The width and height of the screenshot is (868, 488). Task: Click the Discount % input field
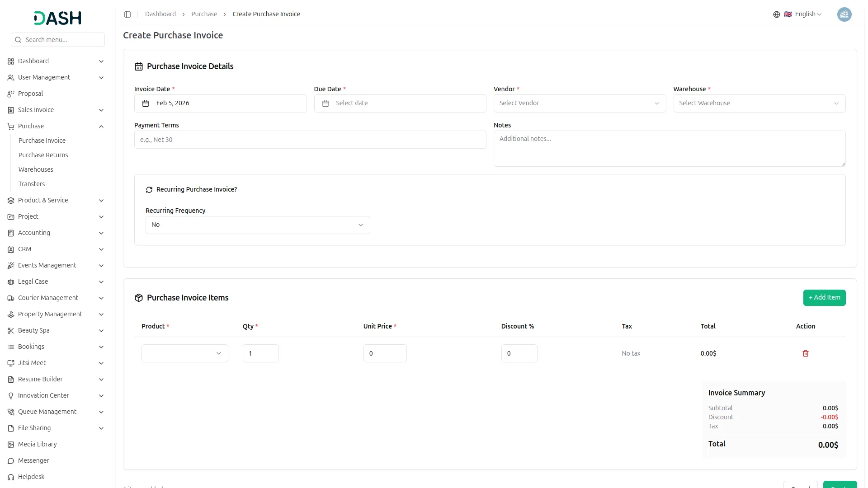[519, 353]
